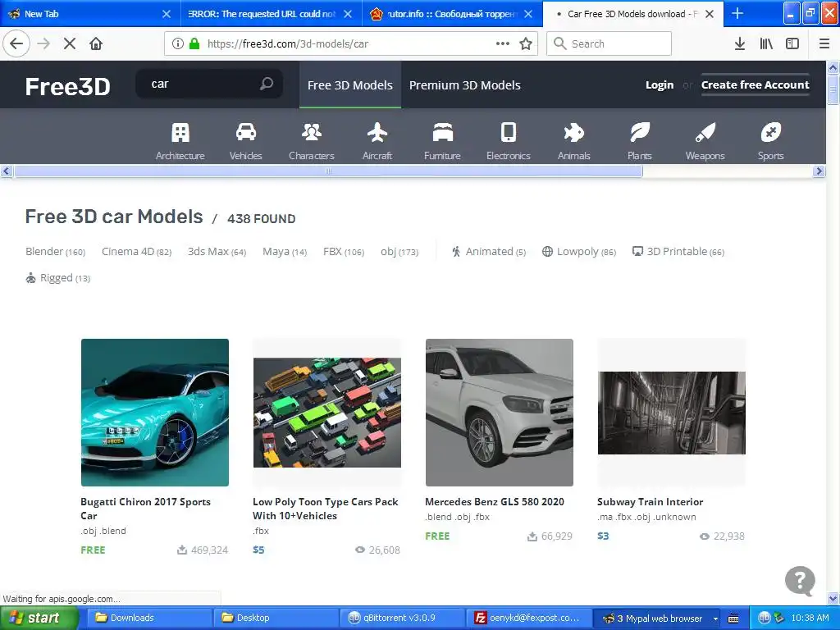Browse the Characters category
Image resolution: width=840 pixels, height=630 pixels.
[x=311, y=141]
